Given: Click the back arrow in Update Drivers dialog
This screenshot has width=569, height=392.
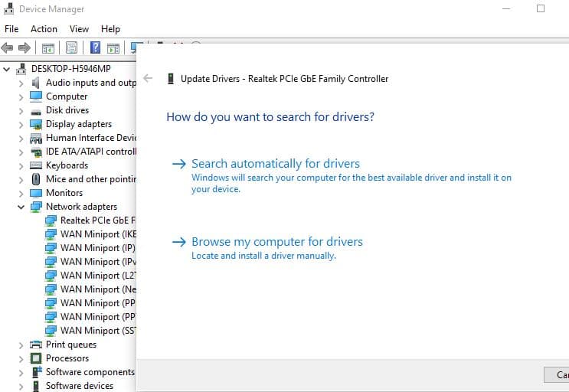Looking at the screenshot, I should [x=148, y=78].
